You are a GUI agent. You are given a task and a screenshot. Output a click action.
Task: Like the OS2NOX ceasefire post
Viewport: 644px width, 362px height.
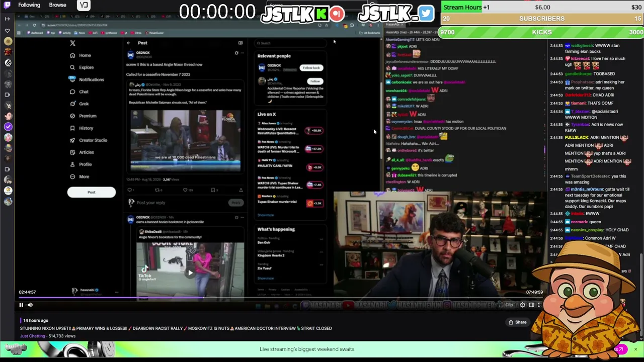point(187,190)
